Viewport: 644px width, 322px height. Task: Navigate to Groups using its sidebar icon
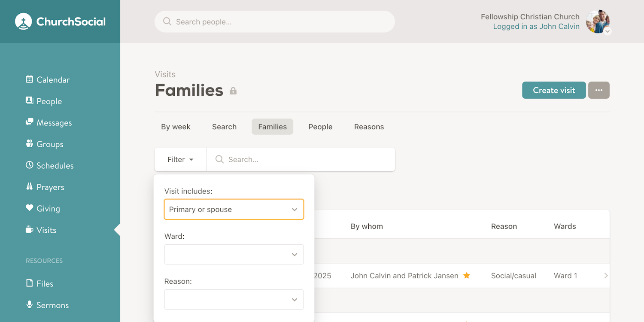29,144
